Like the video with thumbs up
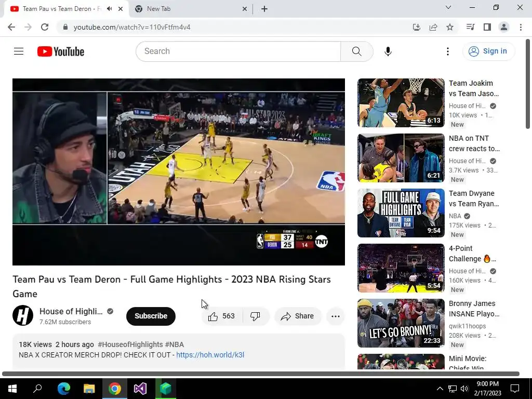 pyautogui.click(x=222, y=316)
